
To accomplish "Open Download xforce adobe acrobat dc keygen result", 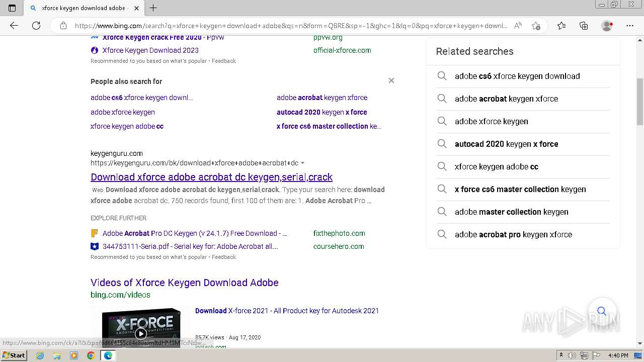I will pos(211,177).
